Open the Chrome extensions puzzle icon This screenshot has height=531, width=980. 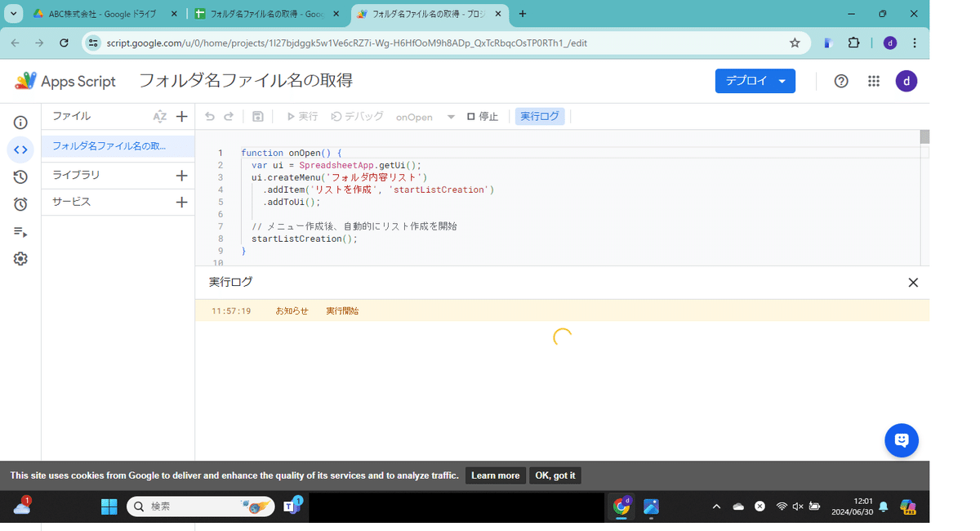point(854,43)
